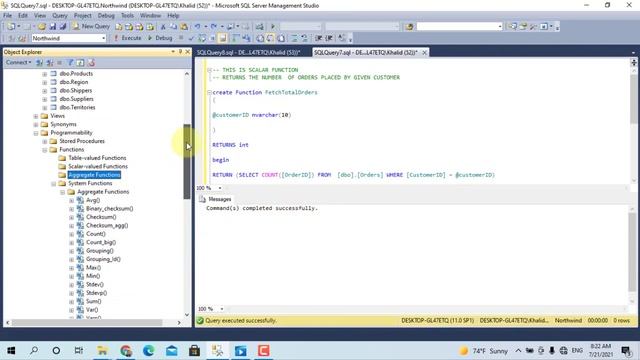This screenshot has height=360, width=640.
Task: Select the dbo.Shippers table
Action: tap(76, 91)
